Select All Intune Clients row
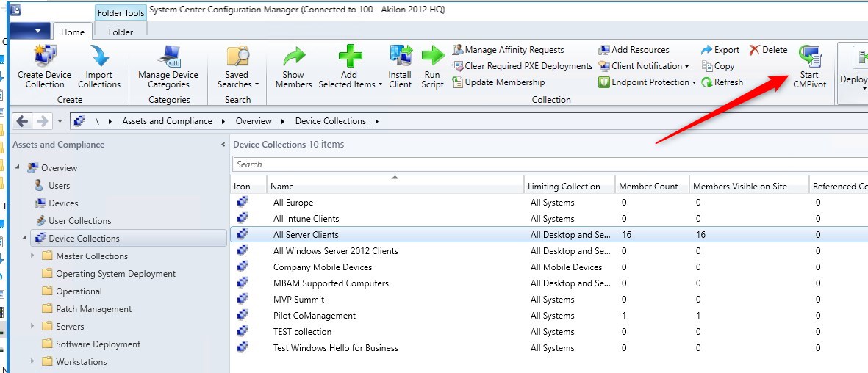The image size is (868, 373). coord(549,219)
